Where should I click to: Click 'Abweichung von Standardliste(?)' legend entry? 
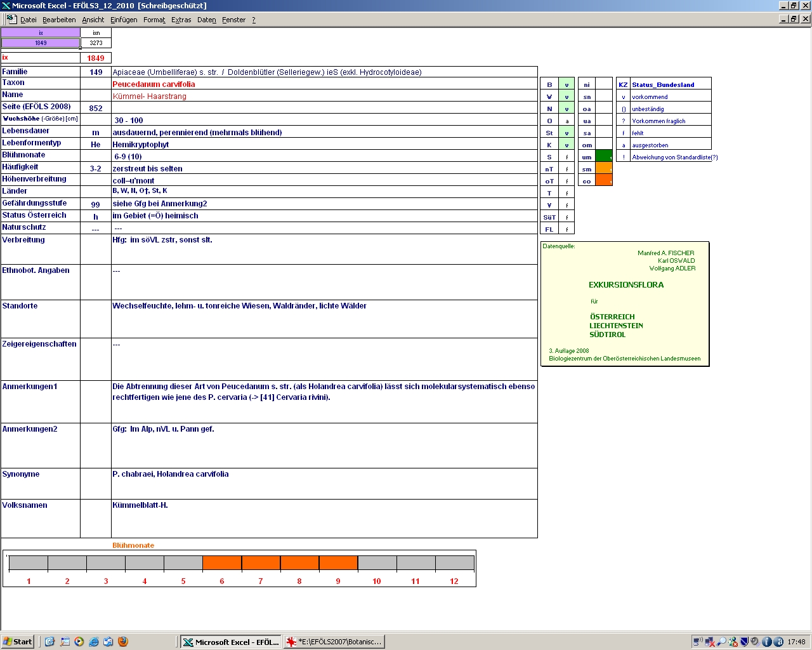coord(675,157)
